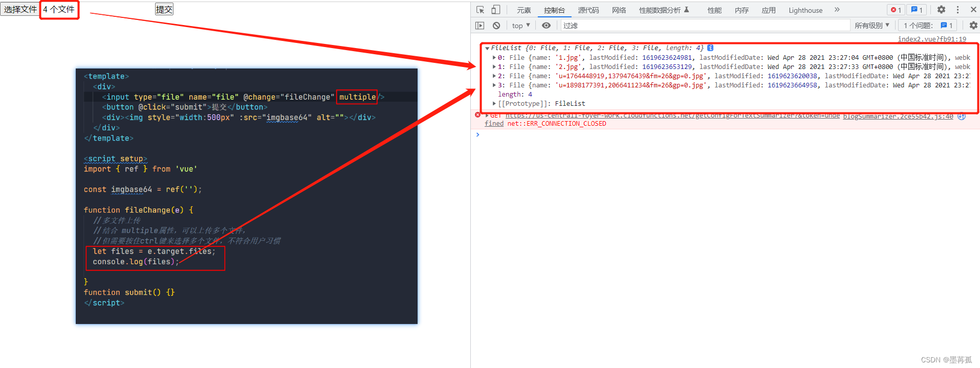Expand File entry 0 named 1.jpg
Screen dimensions: 980x368
pos(494,58)
